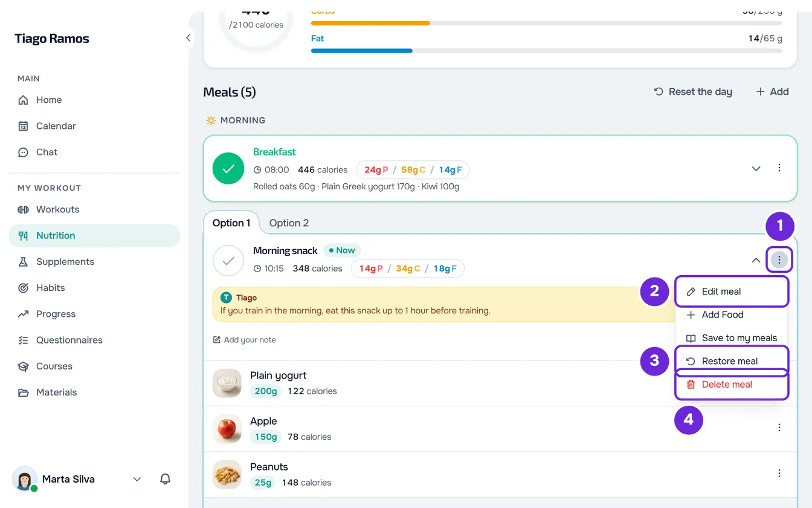Click the Fat progress bar

click(x=546, y=51)
